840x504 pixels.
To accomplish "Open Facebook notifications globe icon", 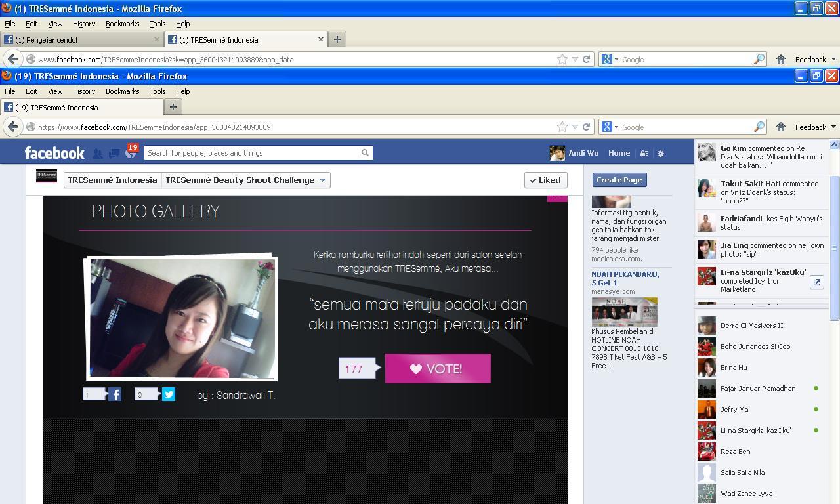I will coord(131,154).
